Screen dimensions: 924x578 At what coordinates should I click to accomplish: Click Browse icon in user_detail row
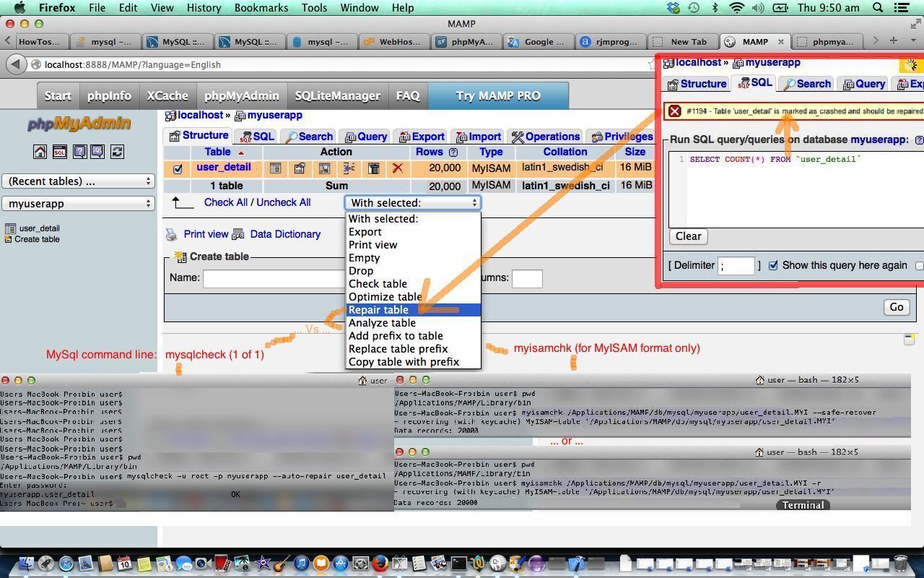coord(275,168)
